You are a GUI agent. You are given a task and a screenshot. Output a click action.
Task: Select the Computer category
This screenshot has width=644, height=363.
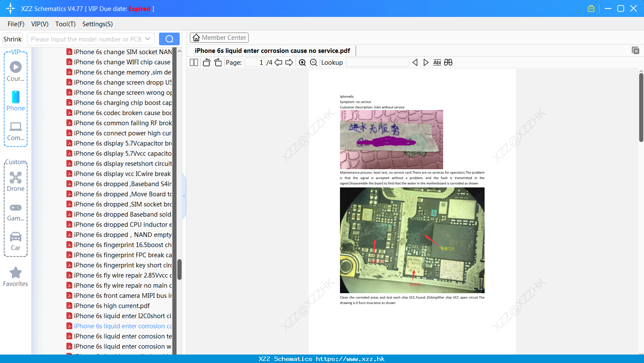coord(16,131)
